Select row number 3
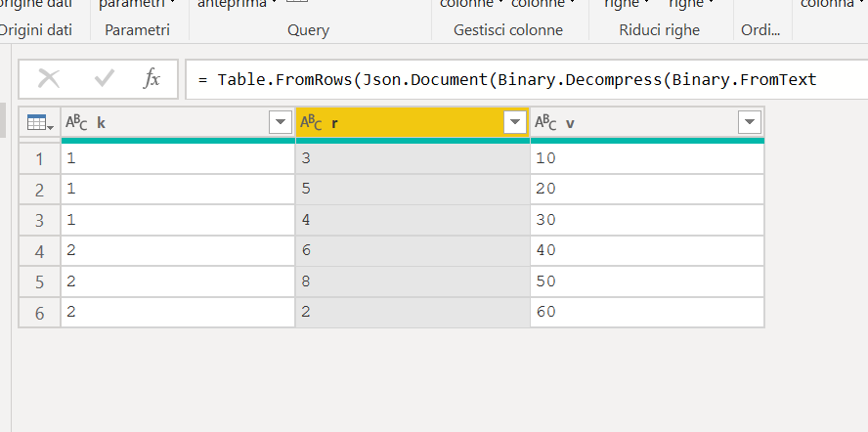The image size is (868, 432). point(39,221)
